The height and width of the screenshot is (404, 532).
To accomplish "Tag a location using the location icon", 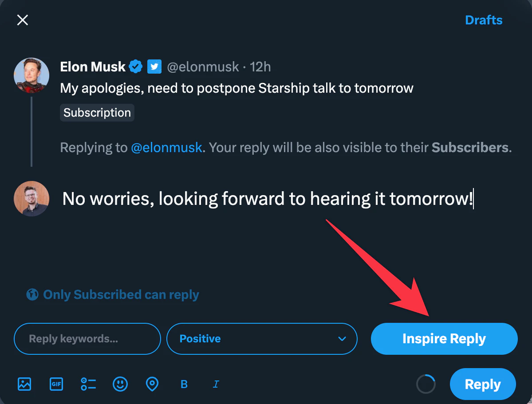I will coord(152,384).
